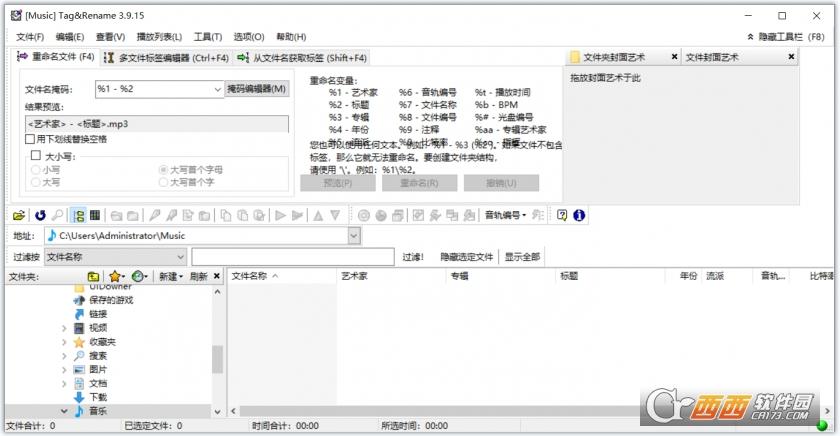This screenshot has height=436, width=840.
Task: Click the folder tree vertical scrollbar thumb
Action: pyautogui.click(x=217, y=359)
